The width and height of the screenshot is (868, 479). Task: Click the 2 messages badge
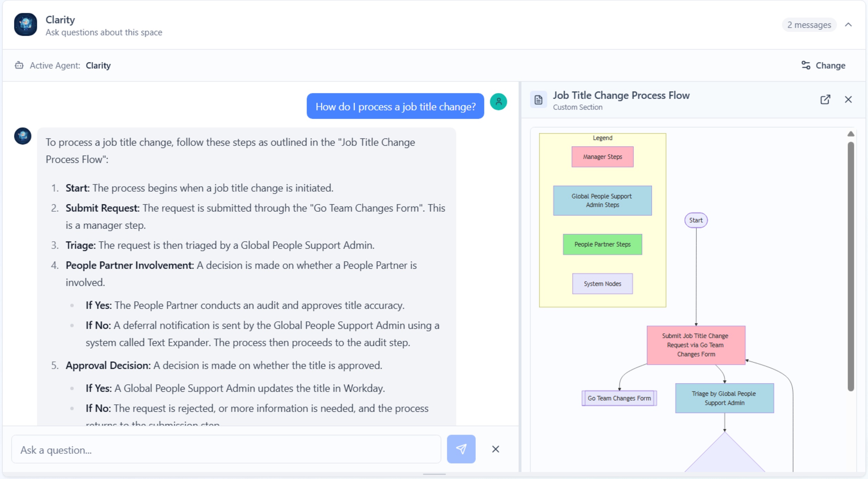coord(809,25)
